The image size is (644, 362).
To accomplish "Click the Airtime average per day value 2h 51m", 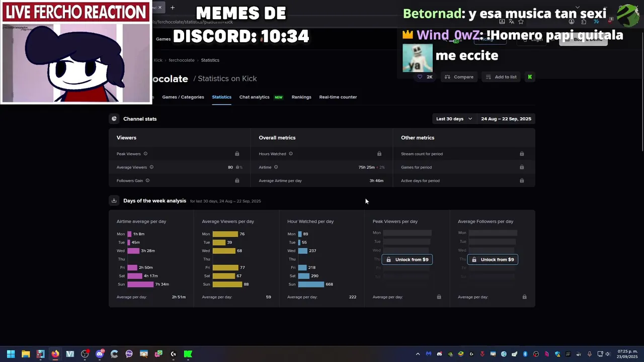I will 179,297.
